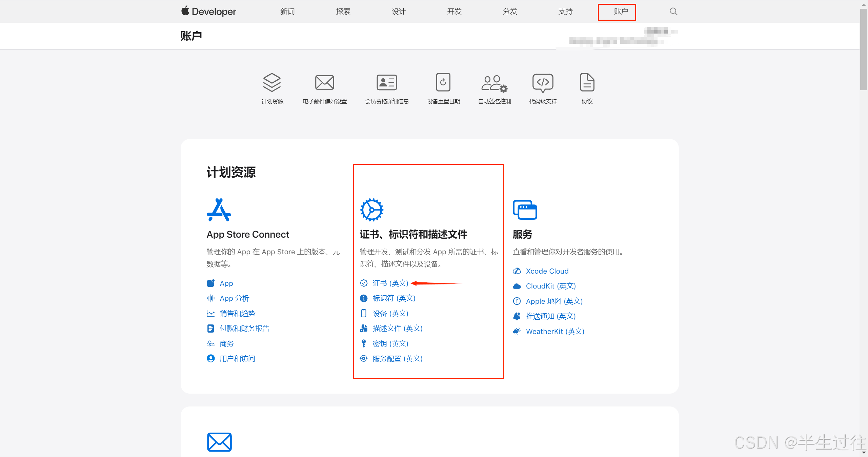Click the page vertical scrollbar thumb
This screenshot has width=868, height=457.
click(x=864, y=49)
